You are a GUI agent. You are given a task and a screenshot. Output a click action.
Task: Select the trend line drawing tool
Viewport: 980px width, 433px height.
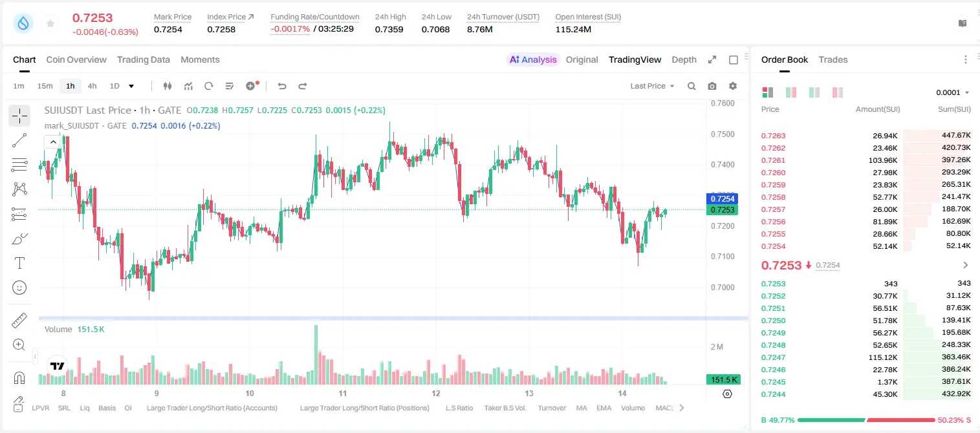pyautogui.click(x=19, y=140)
